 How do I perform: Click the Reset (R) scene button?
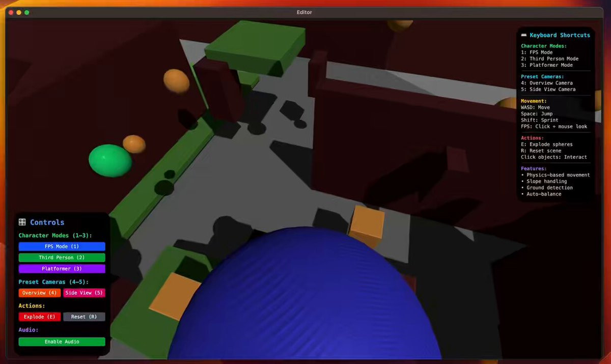pos(84,317)
